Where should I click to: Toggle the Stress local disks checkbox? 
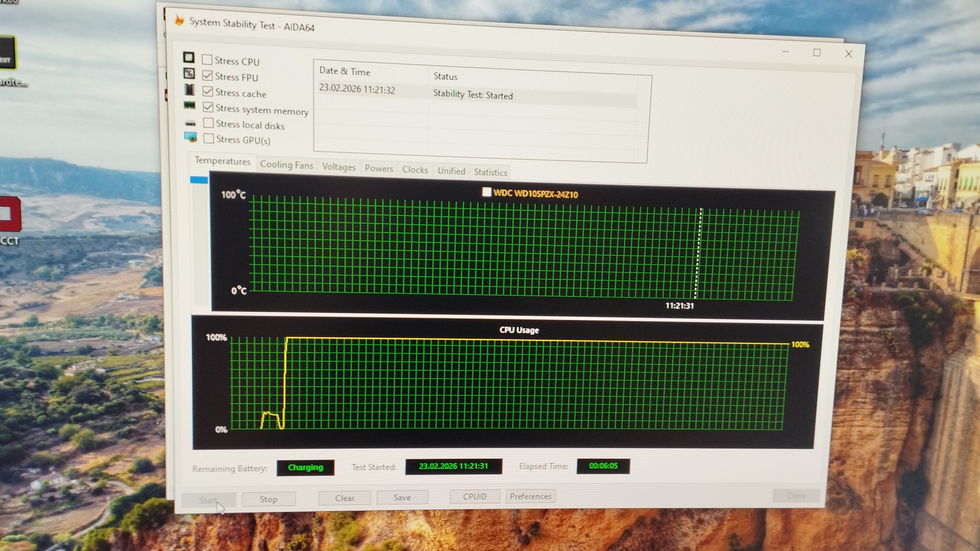[208, 123]
